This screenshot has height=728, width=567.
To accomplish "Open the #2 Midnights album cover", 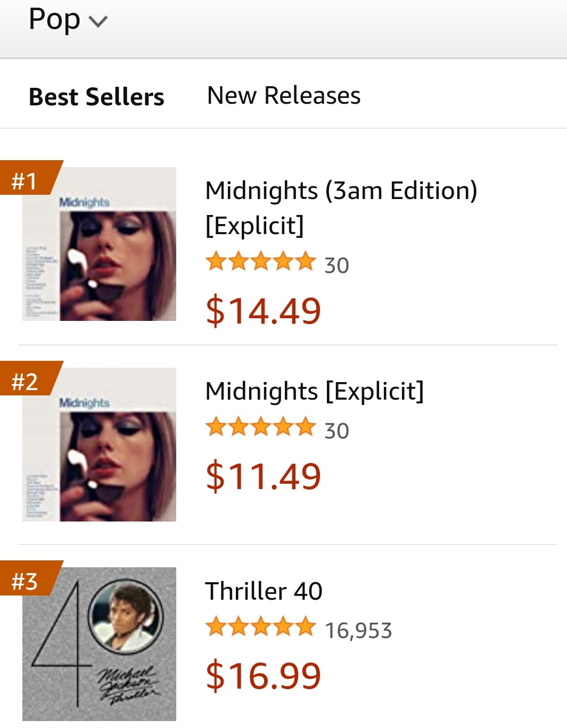I will (99, 444).
